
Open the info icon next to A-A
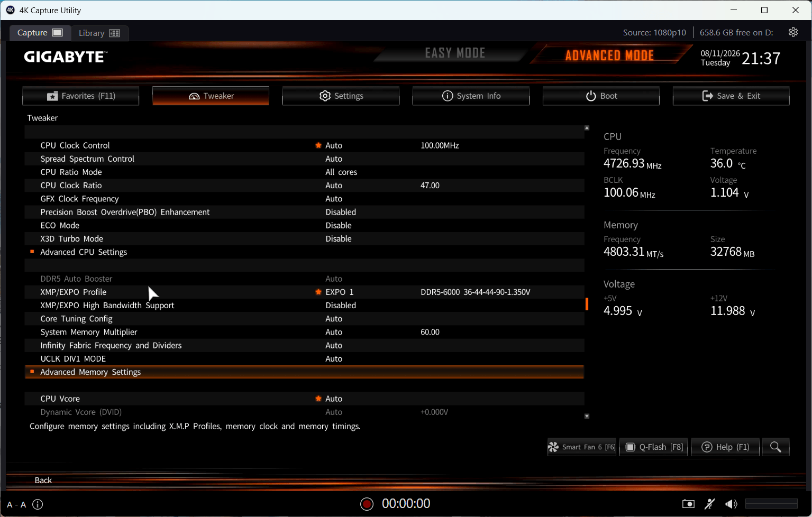point(38,504)
